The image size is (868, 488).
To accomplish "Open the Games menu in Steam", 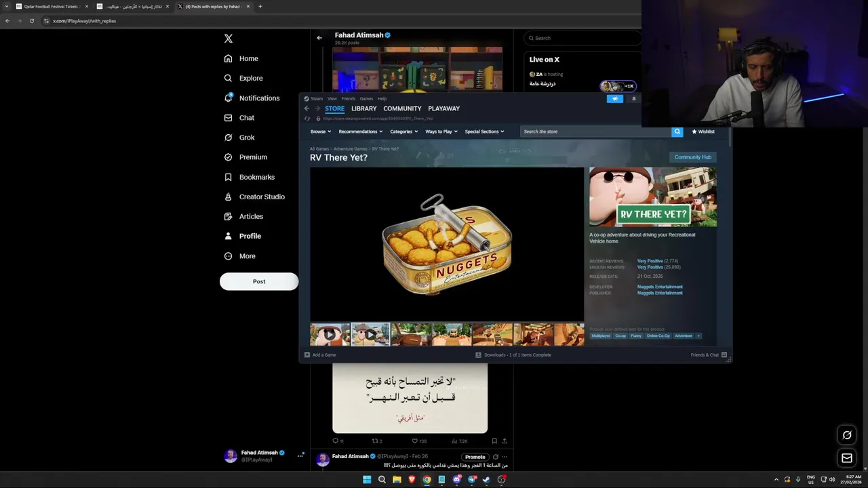I will 367,99.
